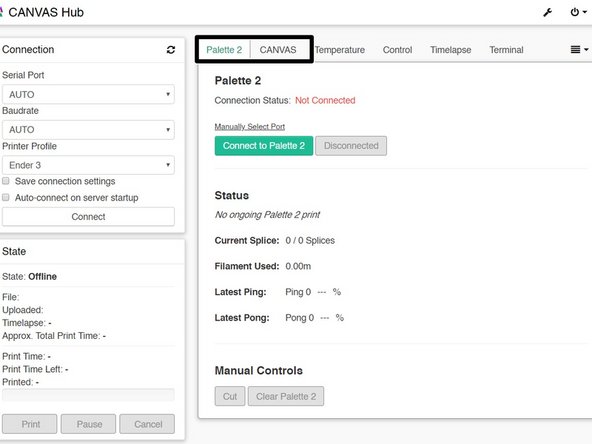Switch to the Palette 2 tab

click(x=224, y=50)
